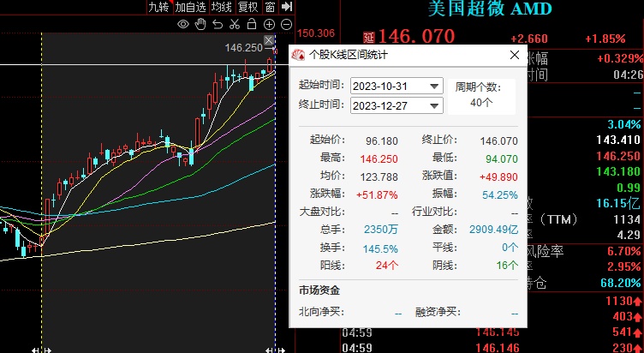Click the 6.70% value in quote panel

pyautogui.click(x=623, y=251)
